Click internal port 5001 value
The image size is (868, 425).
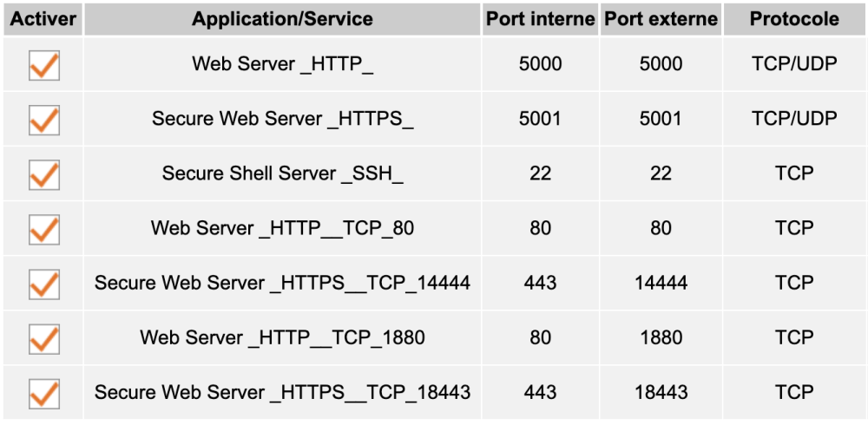(540, 120)
